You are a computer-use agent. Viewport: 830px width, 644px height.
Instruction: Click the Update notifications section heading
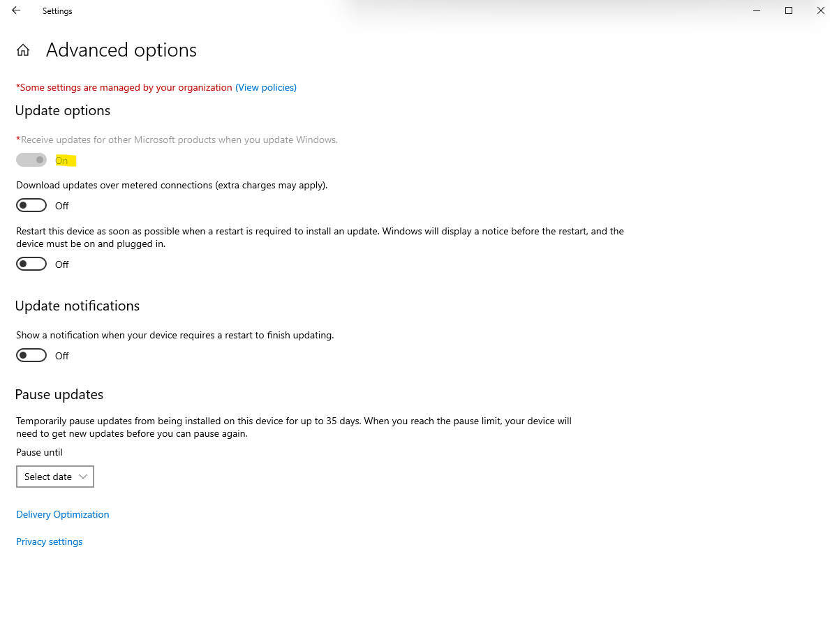point(77,306)
